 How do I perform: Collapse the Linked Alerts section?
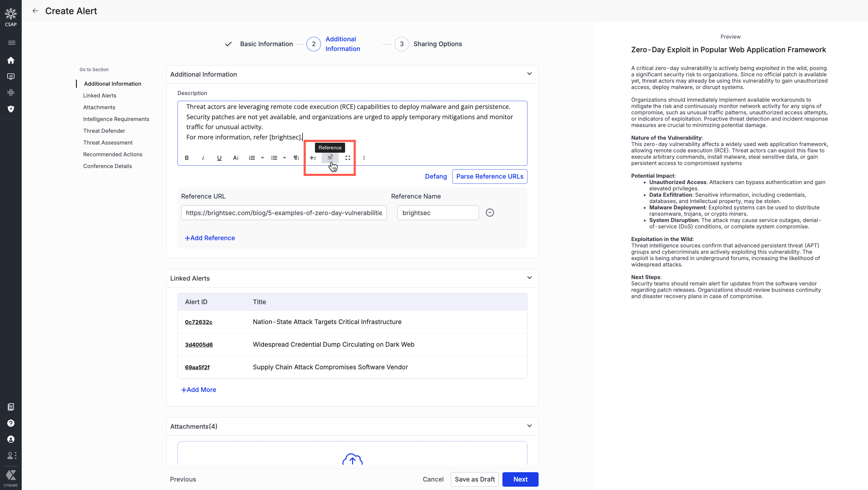[x=529, y=278]
